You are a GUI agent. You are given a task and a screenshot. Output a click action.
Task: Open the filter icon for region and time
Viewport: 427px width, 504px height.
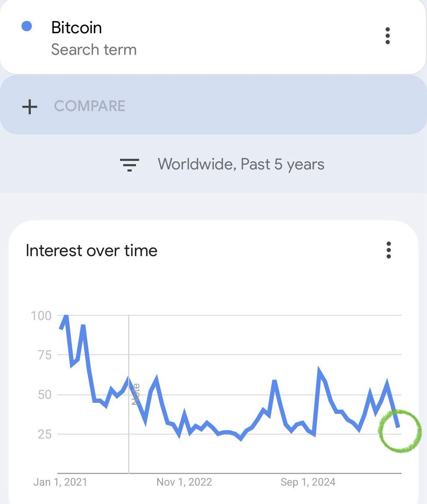[129, 165]
